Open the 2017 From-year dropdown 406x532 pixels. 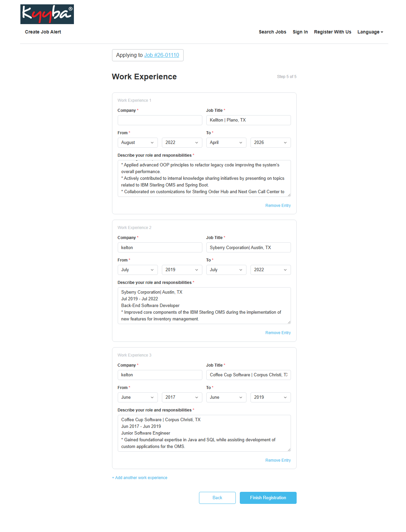point(182,397)
